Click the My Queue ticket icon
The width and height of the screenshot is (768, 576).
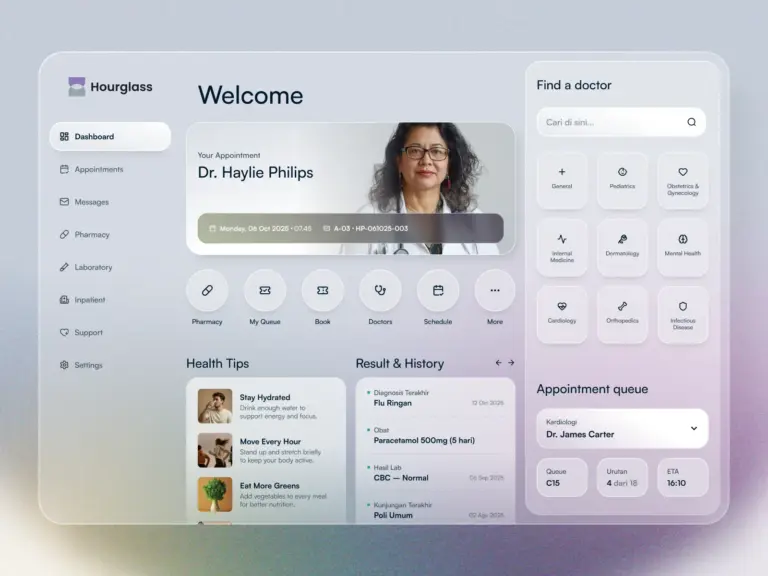(265, 290)
